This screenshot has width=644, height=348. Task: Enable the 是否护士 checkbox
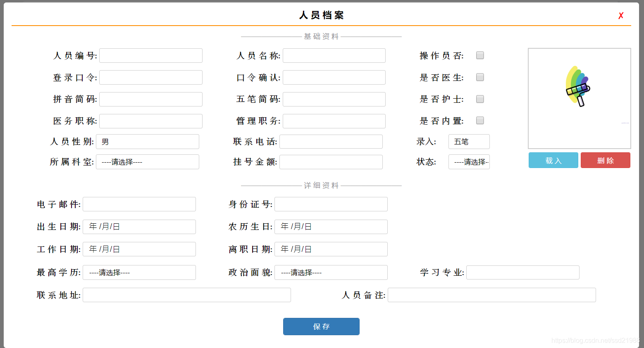pos(480,99)
